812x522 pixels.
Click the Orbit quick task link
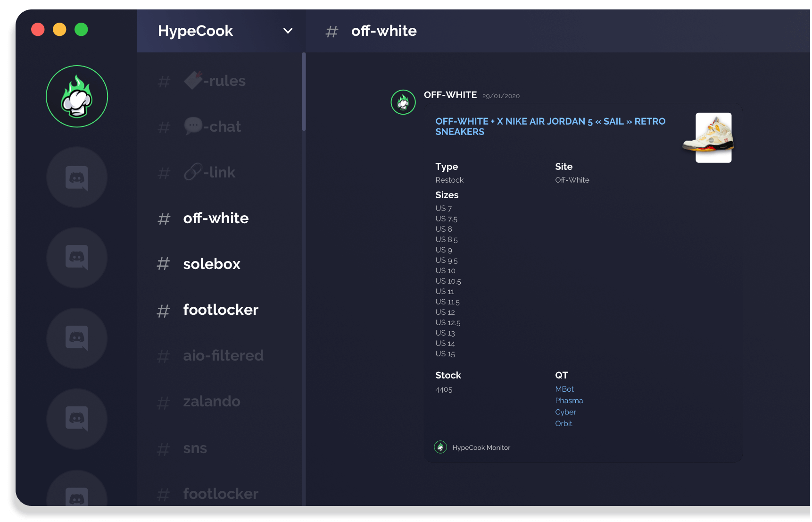[563, 423]
